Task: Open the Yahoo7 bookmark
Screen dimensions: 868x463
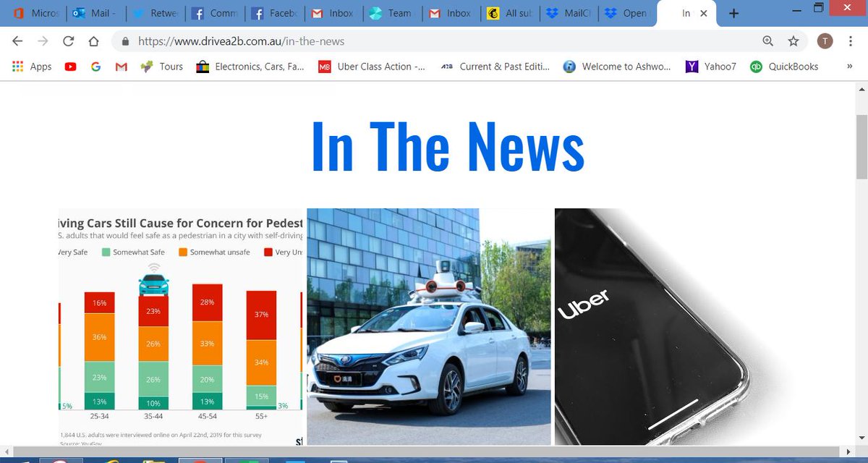Action: point(711,67)
